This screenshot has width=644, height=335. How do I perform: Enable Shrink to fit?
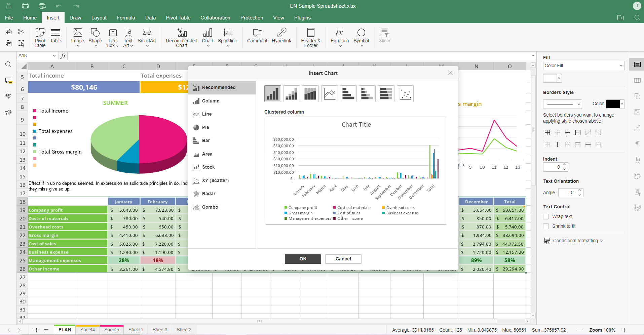(546, 226)
